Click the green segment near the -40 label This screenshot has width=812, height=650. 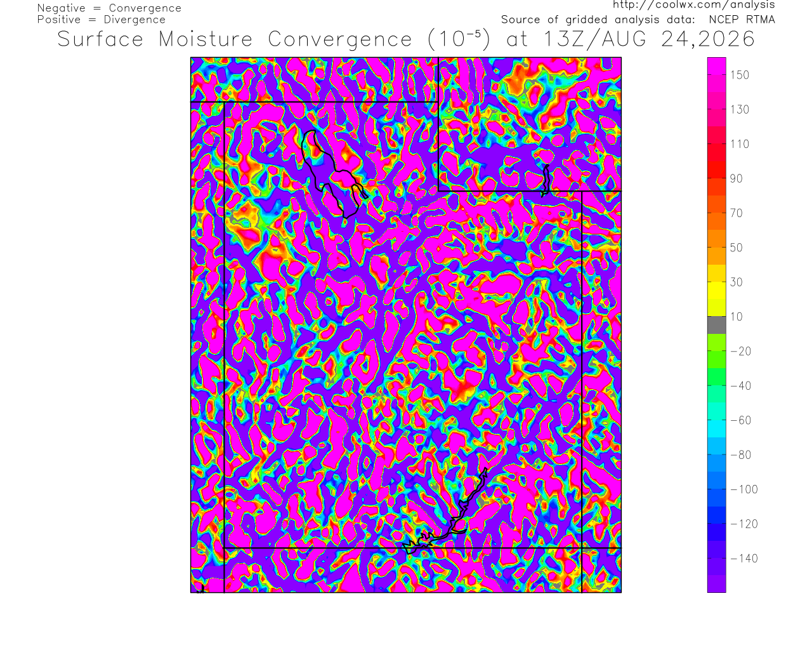point(717,385)
